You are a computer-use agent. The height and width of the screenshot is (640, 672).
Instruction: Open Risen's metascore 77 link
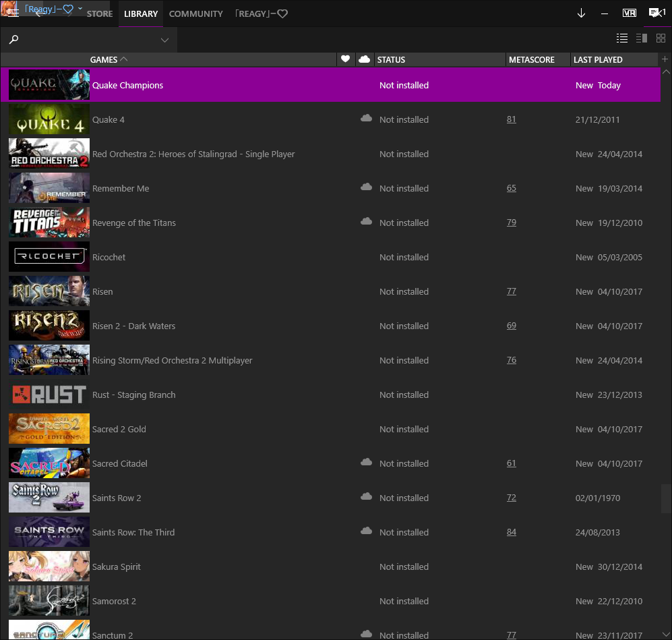pyautogui.click(x=512, y=291)
